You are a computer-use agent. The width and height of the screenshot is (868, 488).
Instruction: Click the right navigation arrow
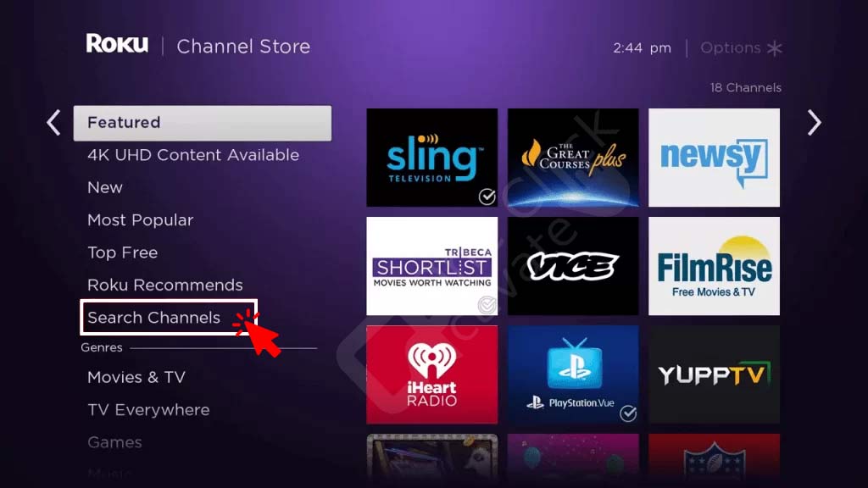[814, 122]
